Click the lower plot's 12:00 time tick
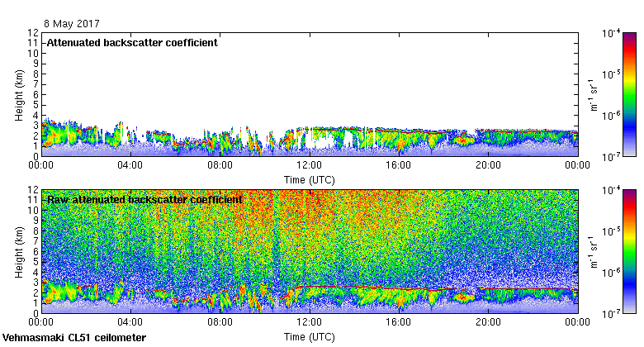The height and width of the screenshot is (347, 644). click(x=310, y=322)
